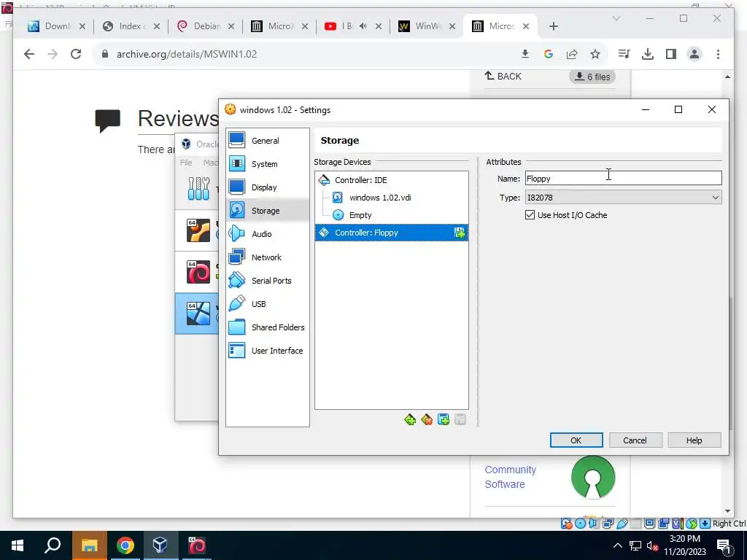Cancel the settings dialog
The height and width of the screenshot is (560, 747).
635,440
